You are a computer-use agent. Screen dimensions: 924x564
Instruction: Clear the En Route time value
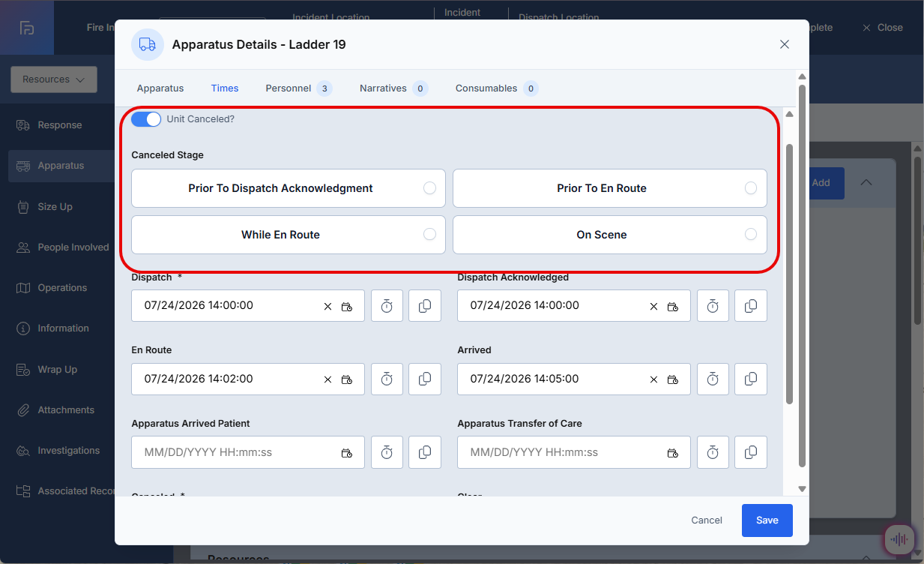coord(327,379)
